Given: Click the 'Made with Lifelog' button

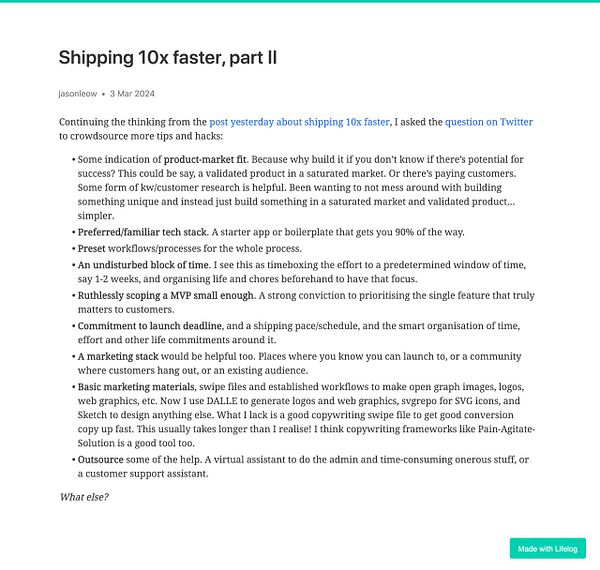Looking at the screenshot, I should coord(547,548).
